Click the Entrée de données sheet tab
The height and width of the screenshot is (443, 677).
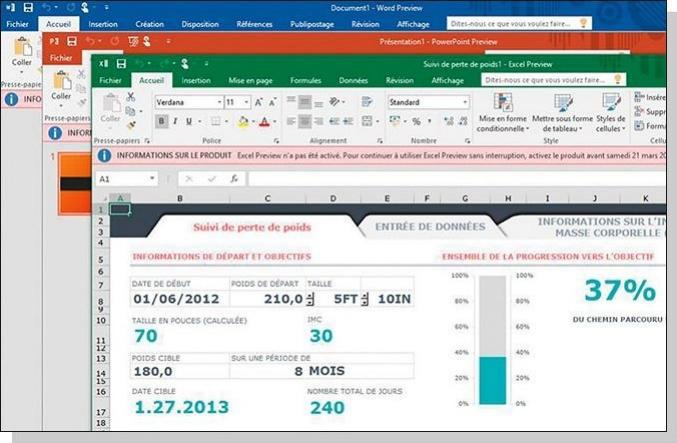pos(430,227)
